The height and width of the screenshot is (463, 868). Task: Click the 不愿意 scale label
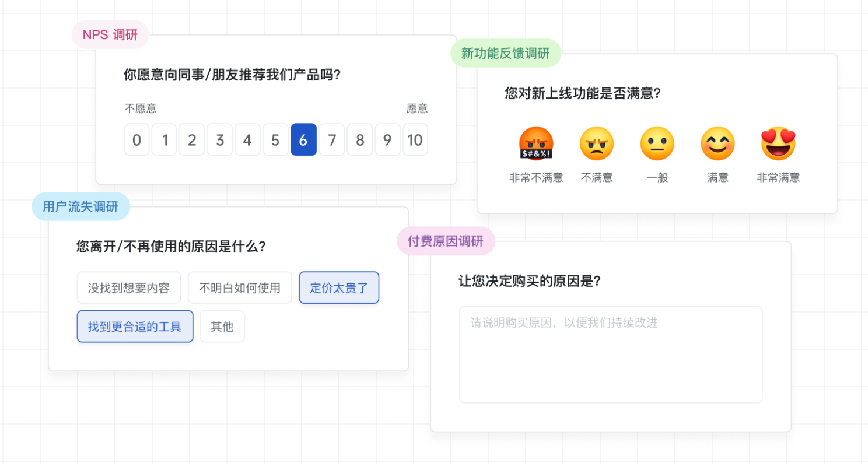tap(141, 108)
